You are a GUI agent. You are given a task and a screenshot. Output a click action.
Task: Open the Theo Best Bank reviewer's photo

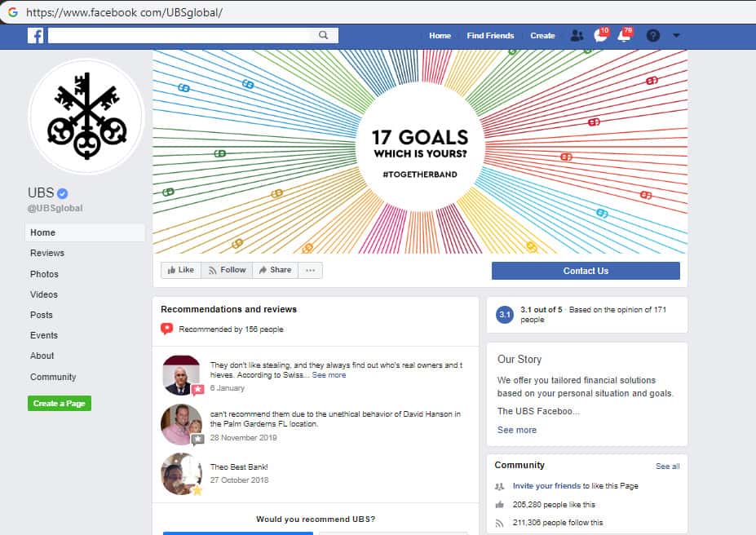[181, 474]
